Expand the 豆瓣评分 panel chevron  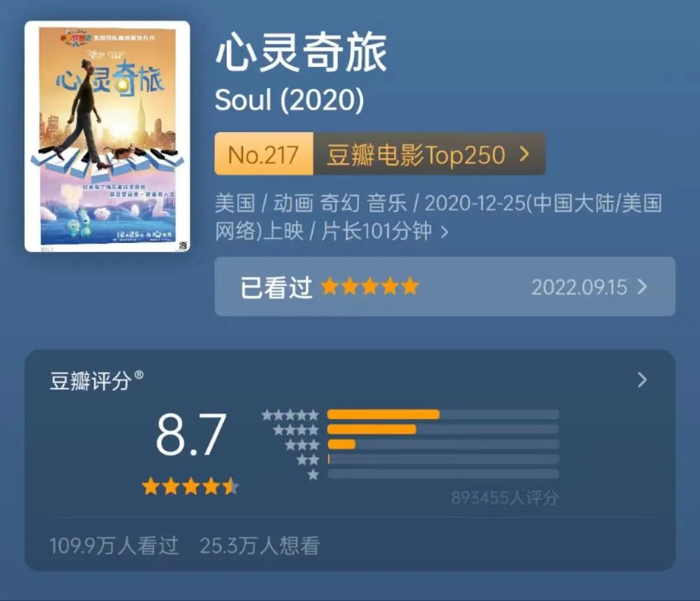[x=642, y=380]
